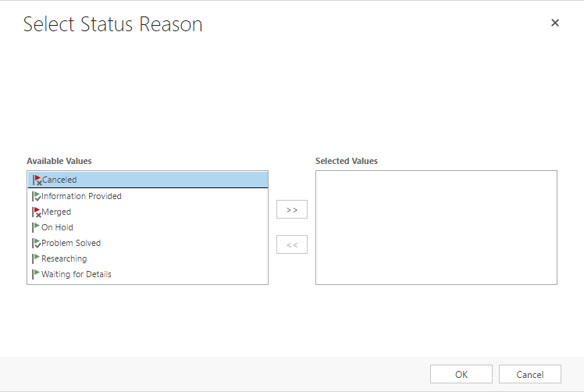The height and width of the screenshot is (392, 584).
Task: Pick the On Hold value
Action: click(x=148, y=227)
